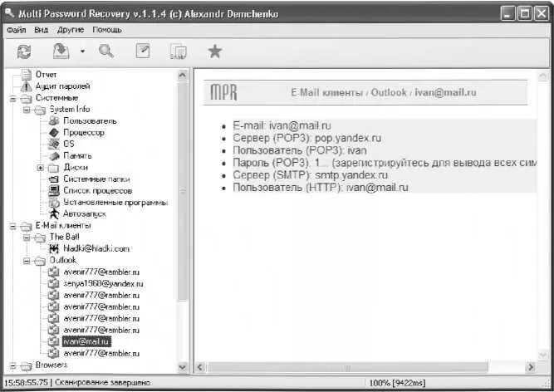Click the star Register toolbar icon
The height and width of the screenshot is (392, 554).
(x=214, y=51)
